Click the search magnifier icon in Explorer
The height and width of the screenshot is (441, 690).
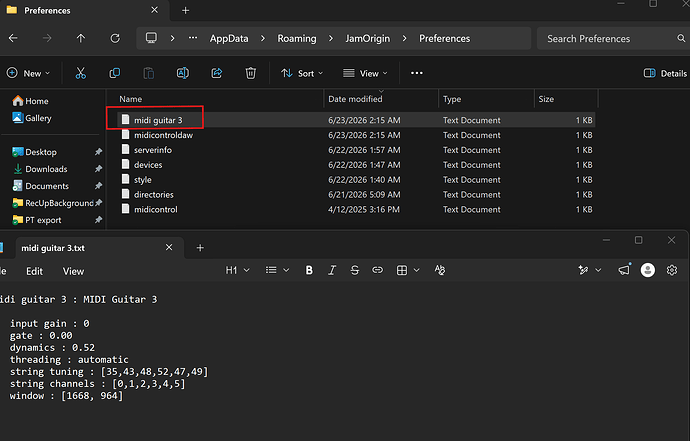(x=681, y=38)
